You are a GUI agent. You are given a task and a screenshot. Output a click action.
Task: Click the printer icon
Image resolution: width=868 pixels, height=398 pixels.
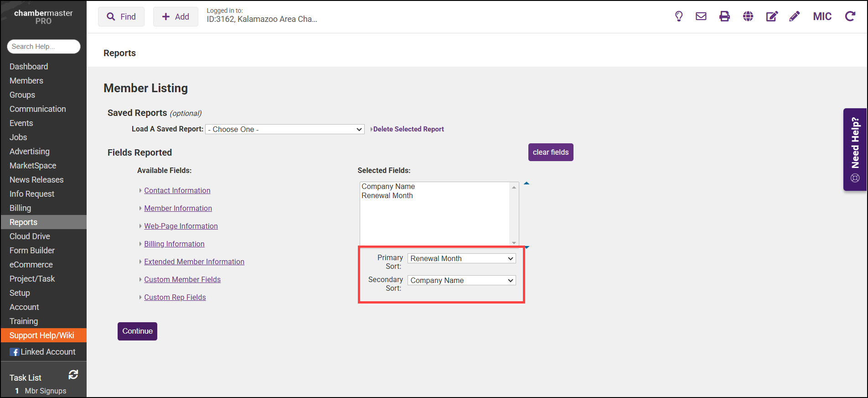pos(724,16)
